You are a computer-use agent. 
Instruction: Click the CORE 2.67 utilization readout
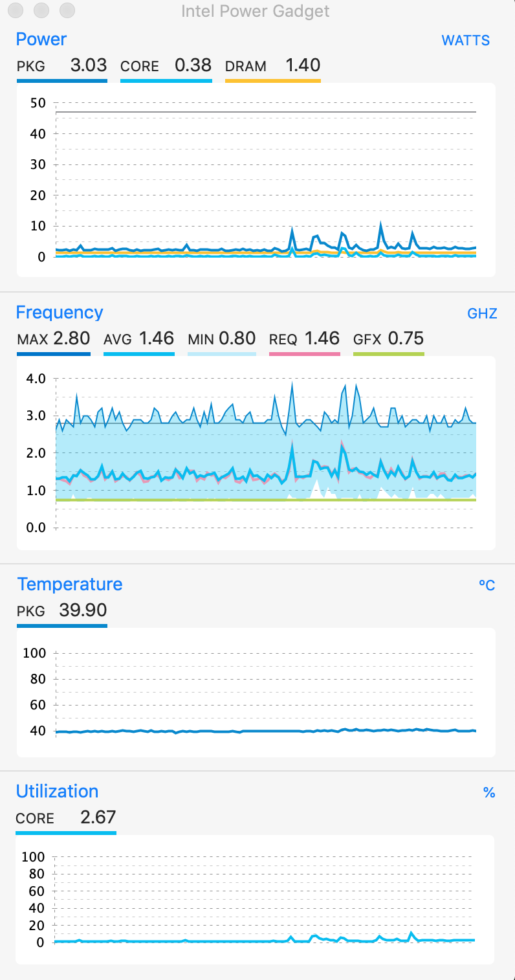[65, 818]
